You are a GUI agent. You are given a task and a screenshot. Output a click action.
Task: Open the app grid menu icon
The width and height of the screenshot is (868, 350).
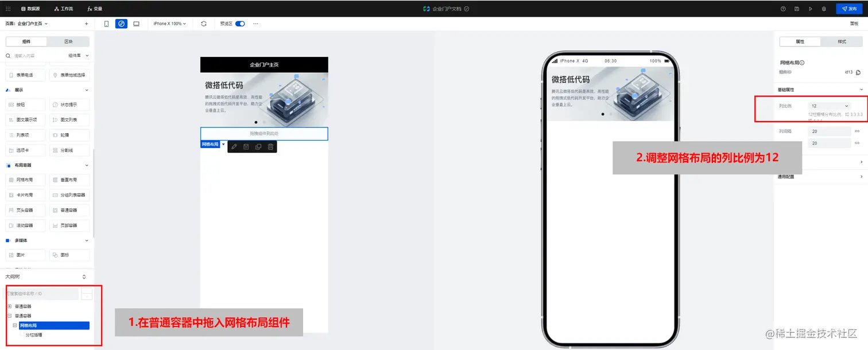click(x=8, y=9)
